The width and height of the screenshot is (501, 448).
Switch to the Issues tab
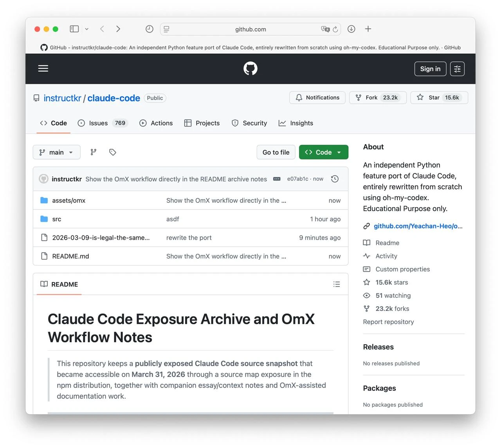(x=103, y=123)
